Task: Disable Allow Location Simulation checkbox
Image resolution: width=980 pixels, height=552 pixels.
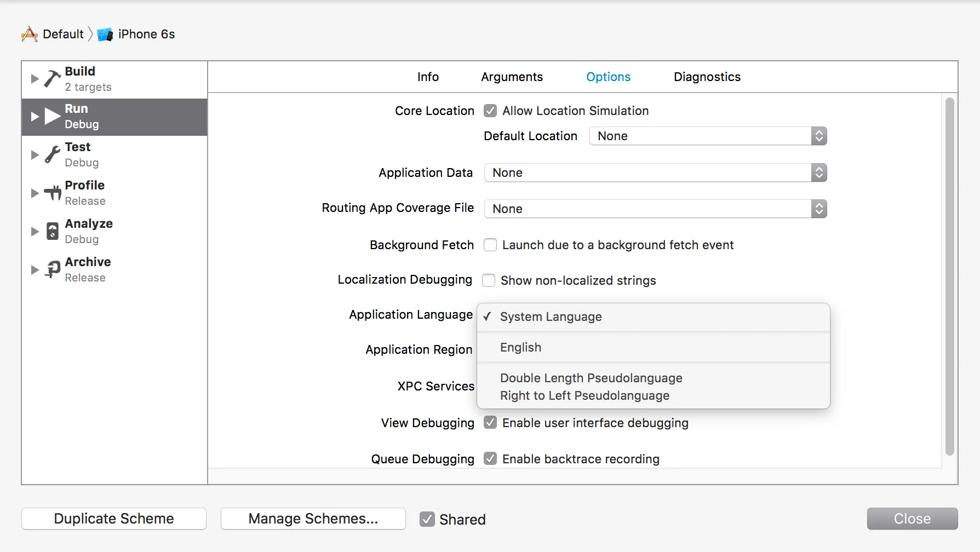Action: point(490,111)
